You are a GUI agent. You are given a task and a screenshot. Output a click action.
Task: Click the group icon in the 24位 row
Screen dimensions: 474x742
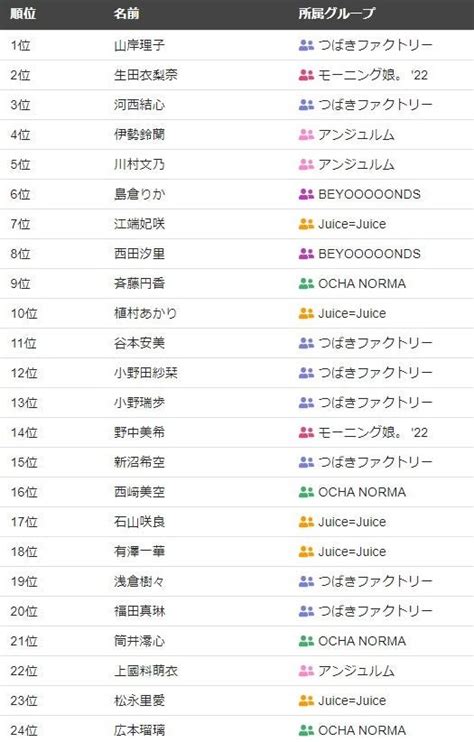pos(306,731)
